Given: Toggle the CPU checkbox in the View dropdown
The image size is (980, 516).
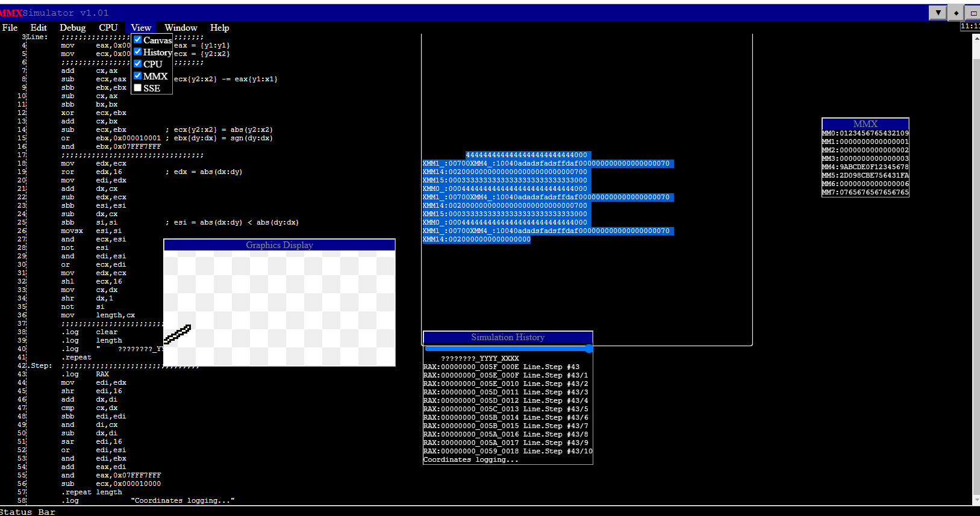Looking at the screenshot, I should coord(138,64).
